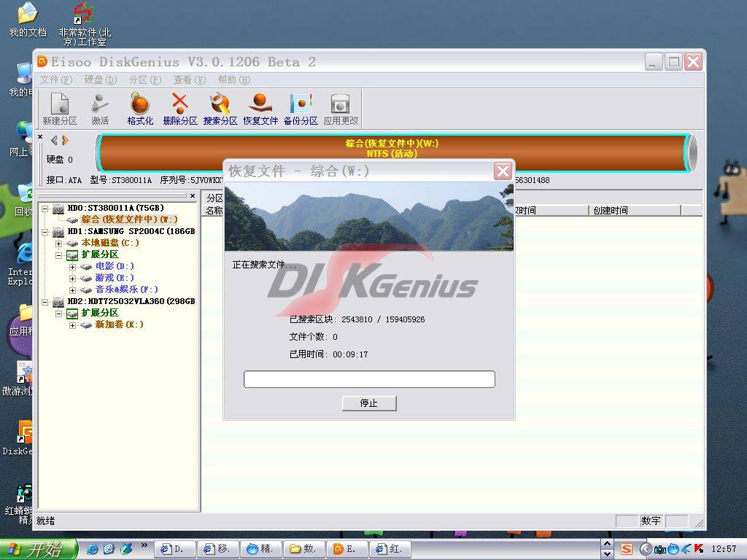Click 已搜索区块 count 2543810 / 159405926

click(x=383, y=319)
